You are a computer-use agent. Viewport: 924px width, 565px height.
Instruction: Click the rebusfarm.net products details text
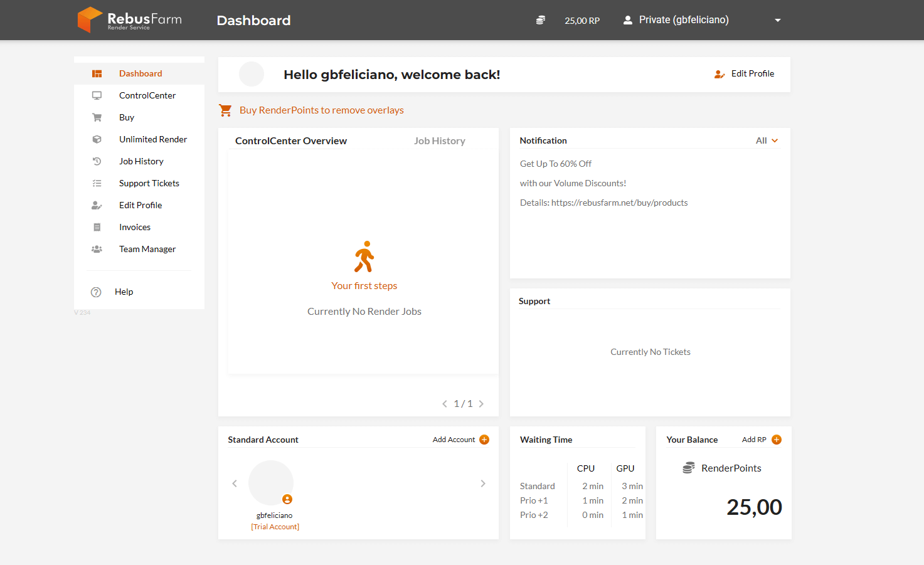click(603, 203)
